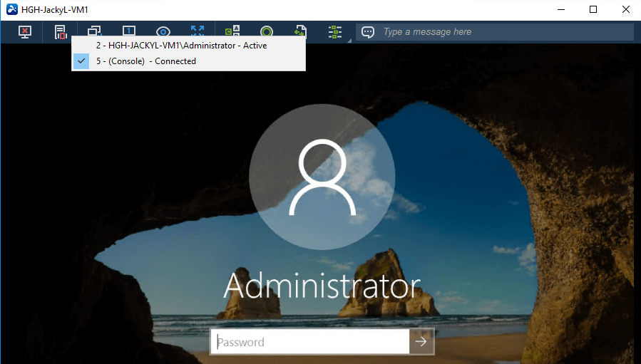Open the file transfer icon
This screenshot has height=364, width=641.
(301, 32)
